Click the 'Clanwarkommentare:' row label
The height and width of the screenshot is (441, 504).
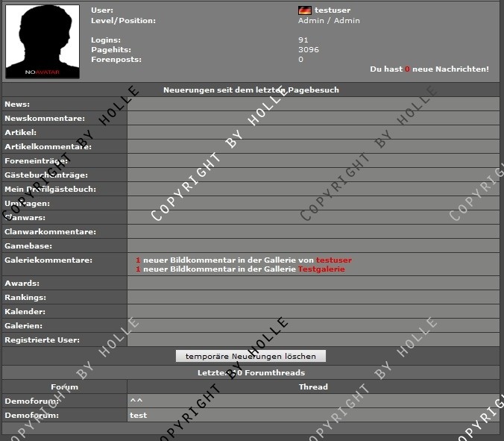[50, 231]
